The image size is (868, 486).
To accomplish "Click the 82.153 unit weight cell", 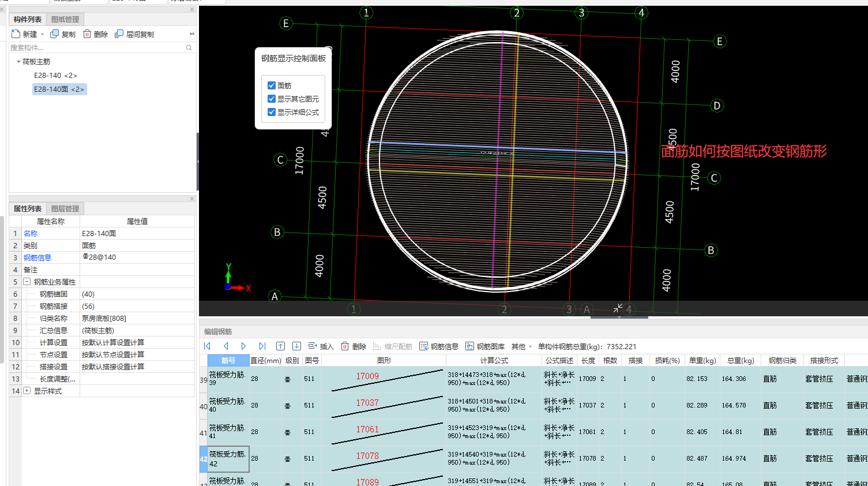I will point(702,379).
